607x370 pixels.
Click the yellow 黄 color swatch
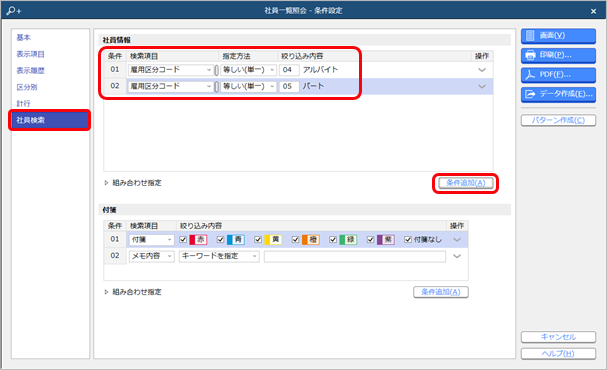coord(273,240)
